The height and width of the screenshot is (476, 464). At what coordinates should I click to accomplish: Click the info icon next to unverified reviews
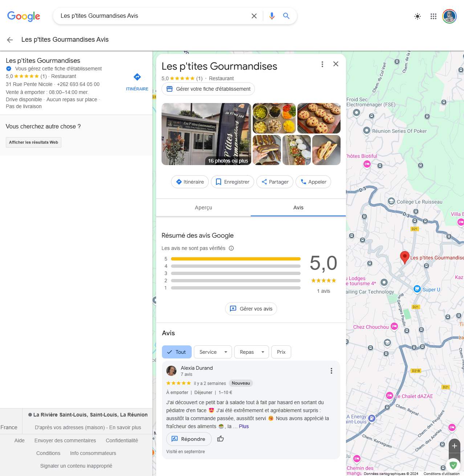pyautogui.click(x=231, y=248)
